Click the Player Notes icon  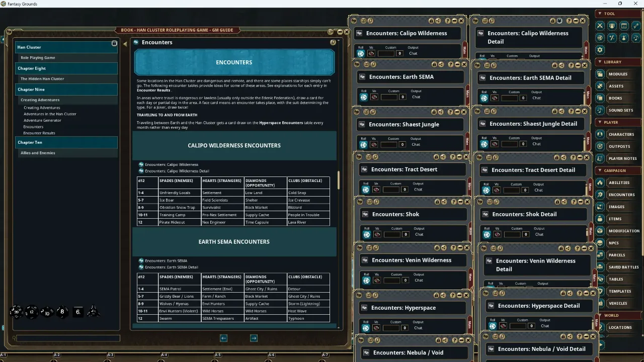click(x=600, y=158)
